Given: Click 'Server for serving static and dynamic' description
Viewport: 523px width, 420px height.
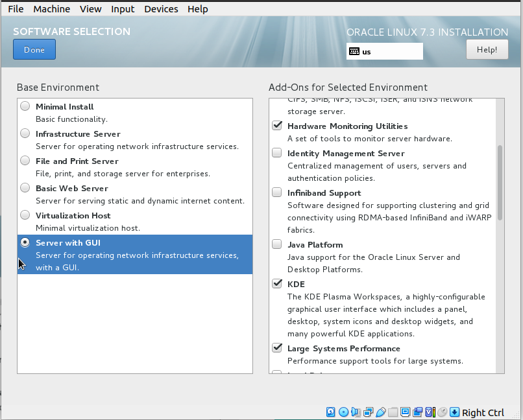Looking at the screenshot, I should tap(140, 201).
